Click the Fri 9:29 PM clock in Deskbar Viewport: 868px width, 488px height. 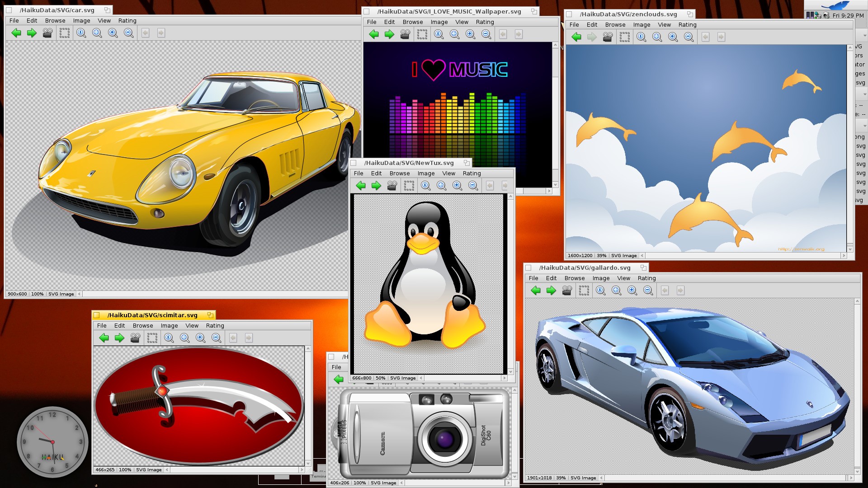[x=848, y=15]
